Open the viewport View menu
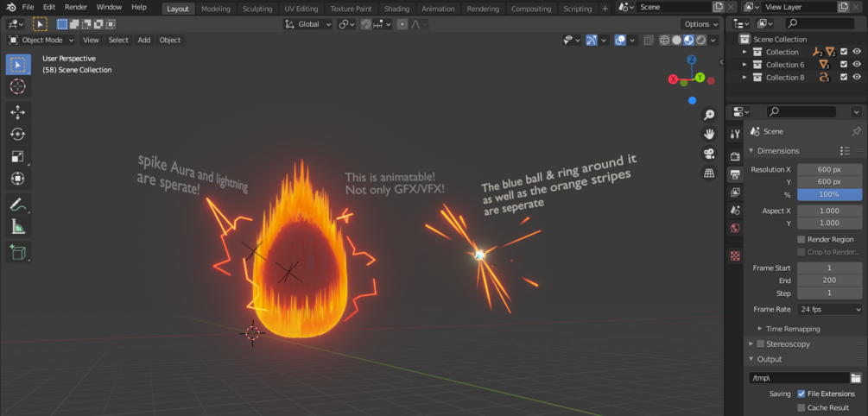 (91, 40)
